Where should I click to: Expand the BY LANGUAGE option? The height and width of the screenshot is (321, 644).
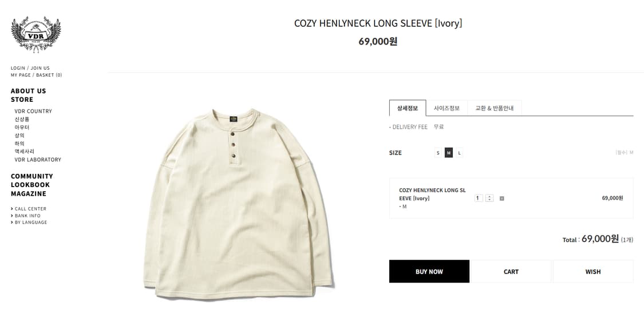[31, 223]
